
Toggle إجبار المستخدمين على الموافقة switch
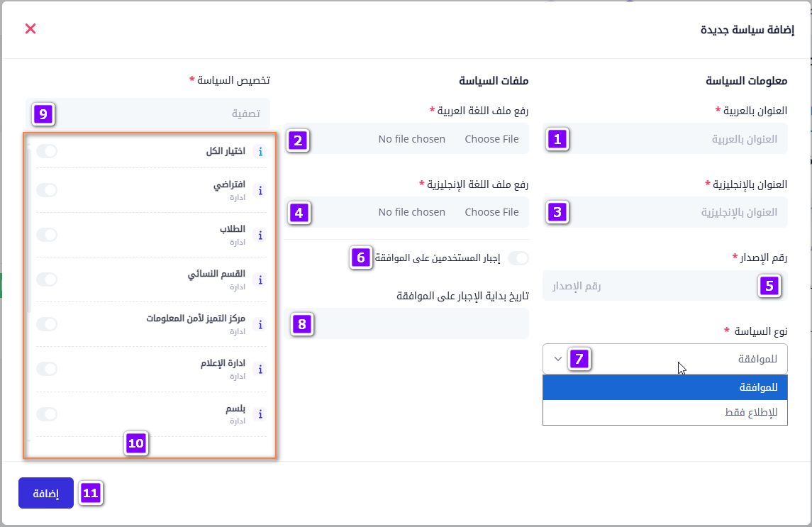coord(518,258)
